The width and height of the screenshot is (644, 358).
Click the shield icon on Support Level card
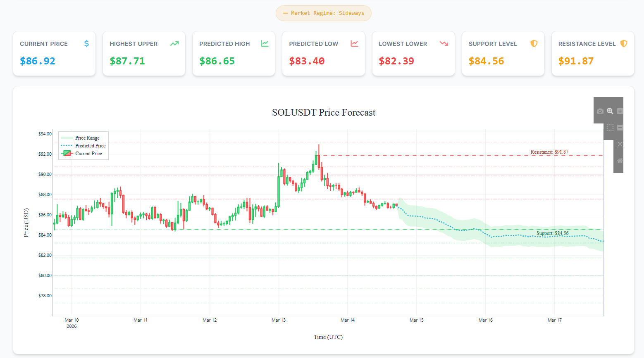point(534,43)
